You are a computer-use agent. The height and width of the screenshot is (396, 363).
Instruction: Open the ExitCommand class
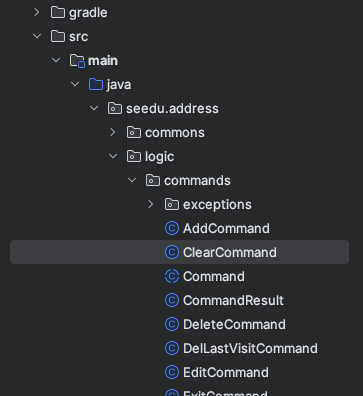pos(225,393)
